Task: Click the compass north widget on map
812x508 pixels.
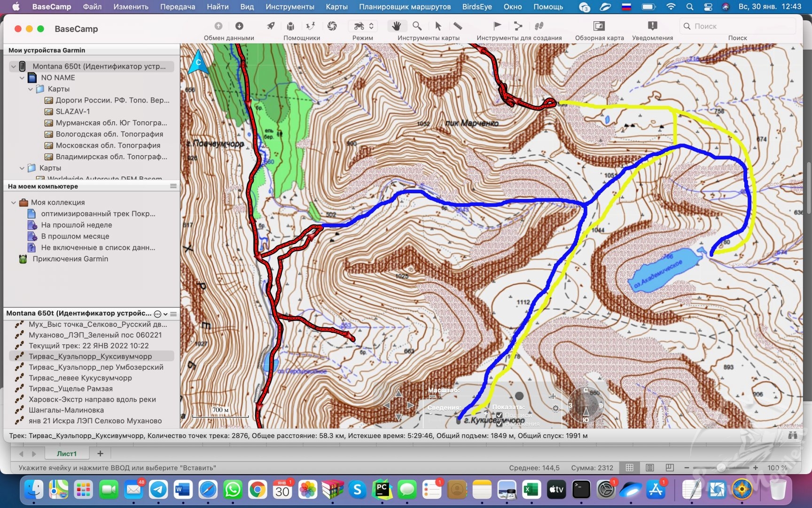Action: coord(198,62)
